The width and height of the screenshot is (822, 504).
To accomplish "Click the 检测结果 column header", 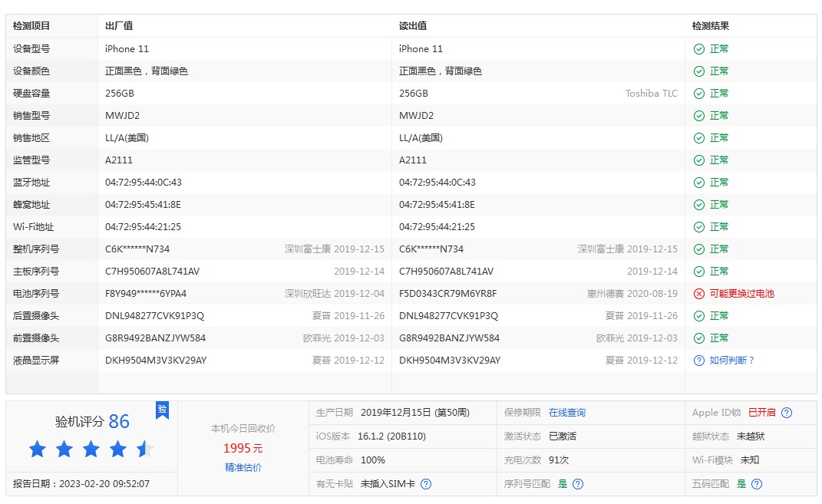I will 710,26.
